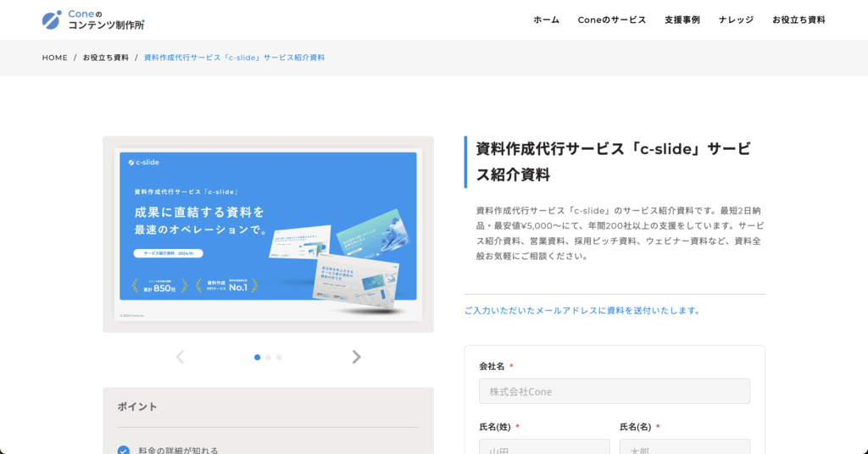Click the c-slide service breadcrumb link
Screen dimensions: 868x454
click(x=234, y=58)
